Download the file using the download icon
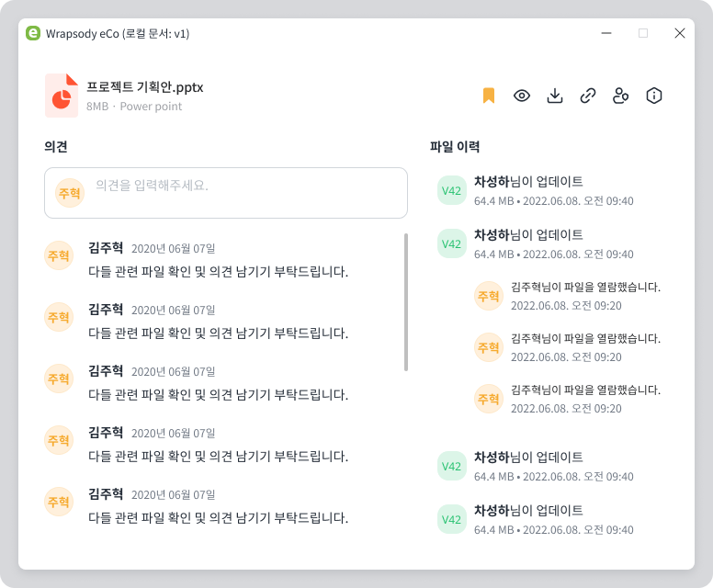The image size is (713, 588). click(555, 96)
